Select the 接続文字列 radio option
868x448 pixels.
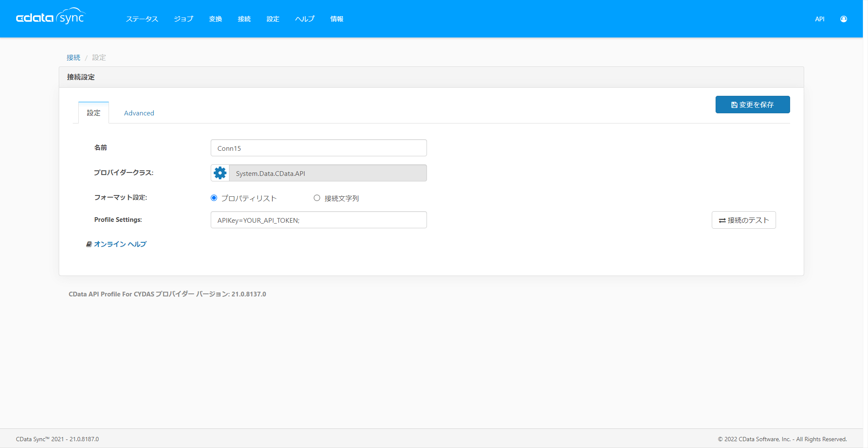pos(317,198)
